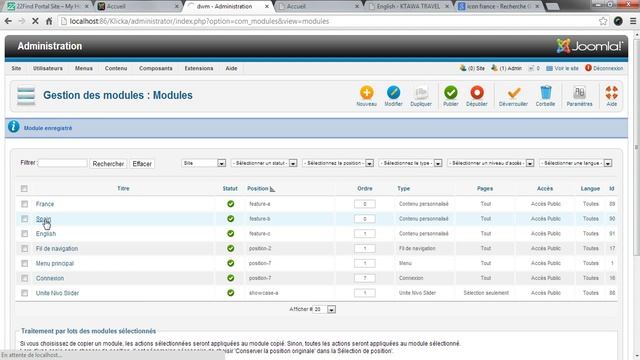Click the Déverrouiller checkmark icon

point(514,93)
